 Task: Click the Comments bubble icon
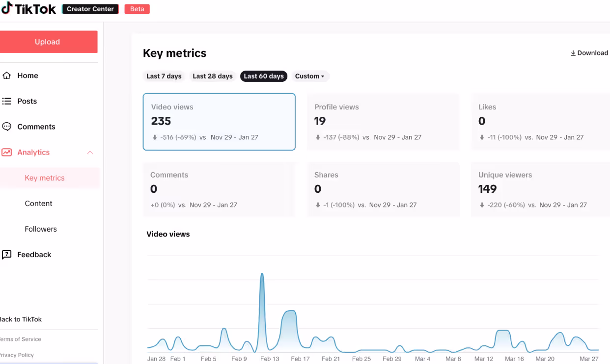click(6, 127)
